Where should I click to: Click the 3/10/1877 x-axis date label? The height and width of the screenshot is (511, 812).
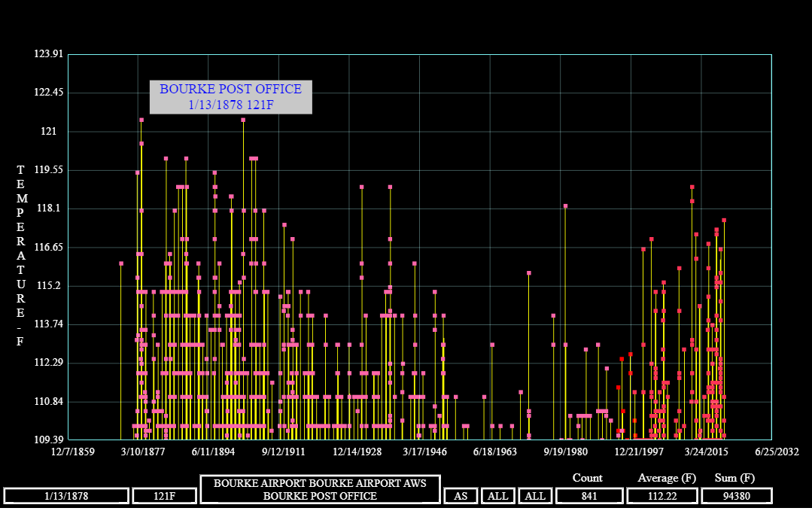click(137, 452)
